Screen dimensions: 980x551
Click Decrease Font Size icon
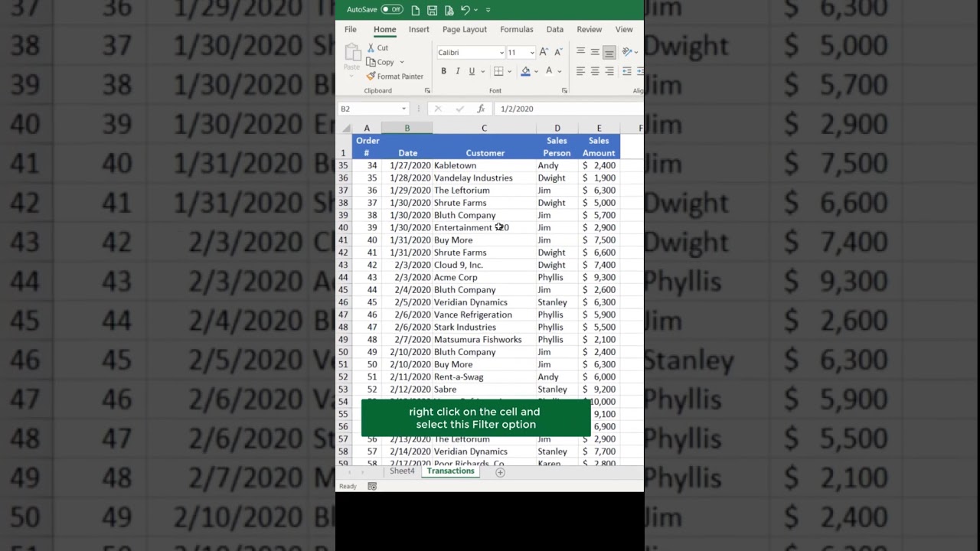pyautogui.click(x=558, y=52)
